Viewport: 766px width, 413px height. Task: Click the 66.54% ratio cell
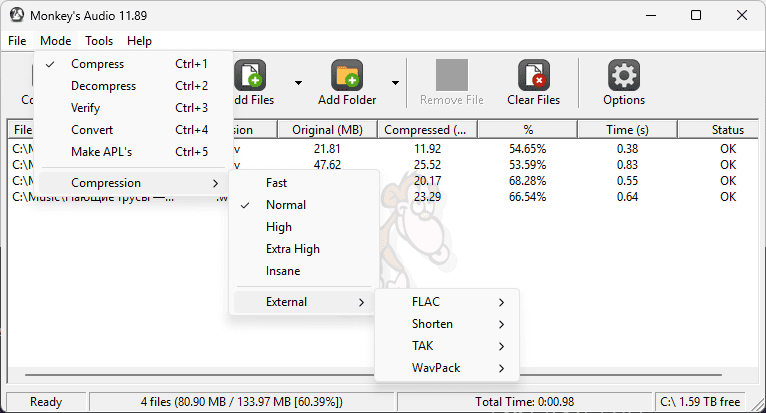click(528, 197)
